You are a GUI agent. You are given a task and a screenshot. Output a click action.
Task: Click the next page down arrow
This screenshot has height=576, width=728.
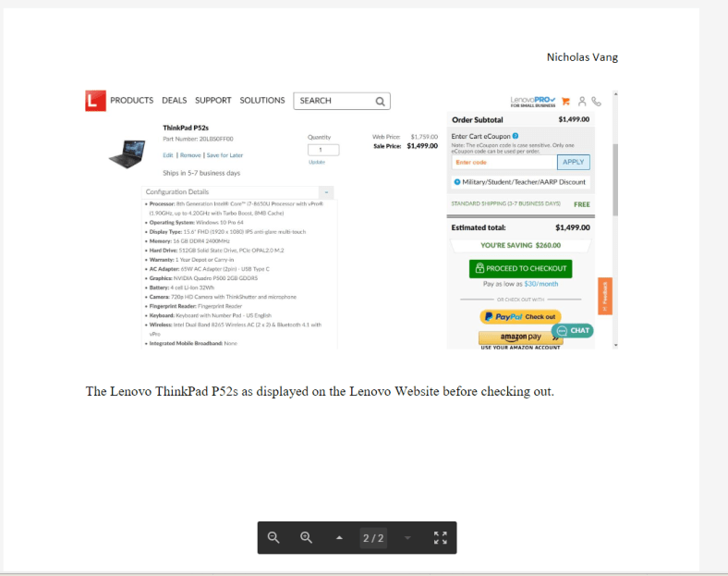click(x=407, y=538)
